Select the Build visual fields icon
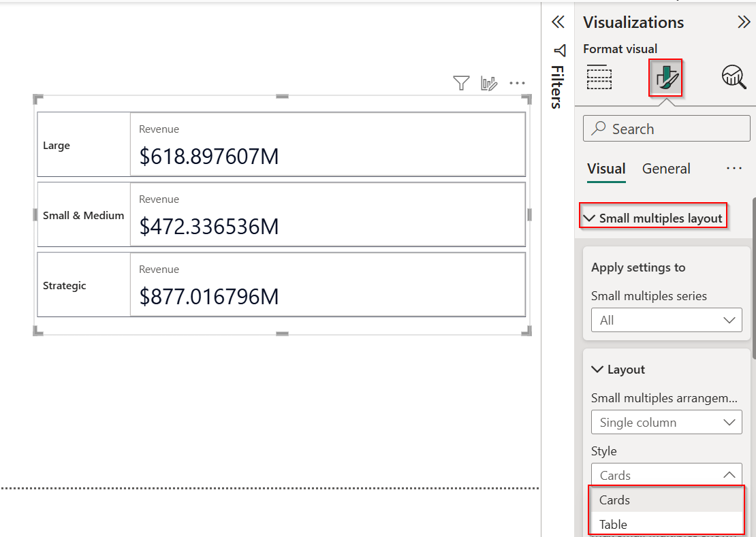The height and width of the screenshot is (537, 756). pos(599,77)
